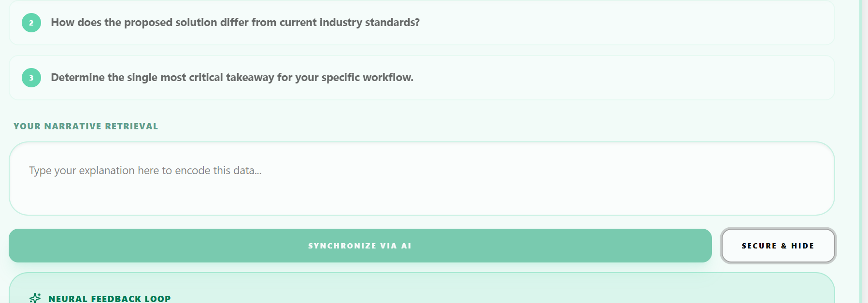Click the empty right side of question 3 card
This screenshot has width=868, height=303.
tap(628, 78)
